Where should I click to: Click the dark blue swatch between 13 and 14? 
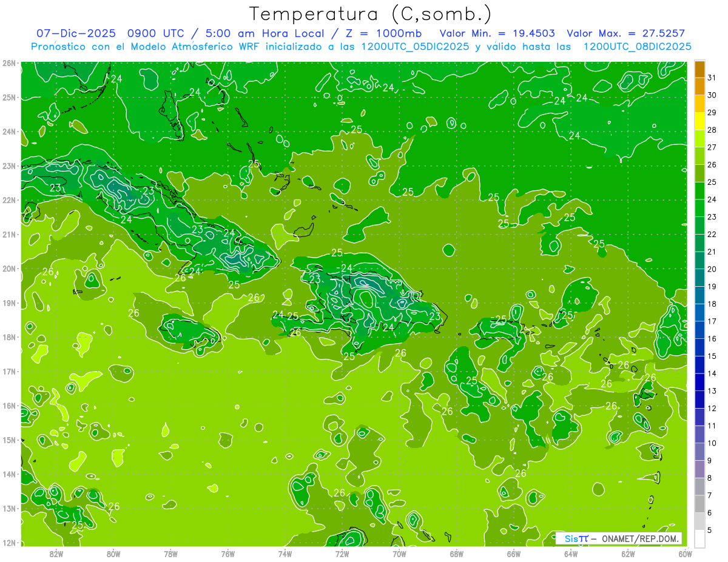click(699, 382)
